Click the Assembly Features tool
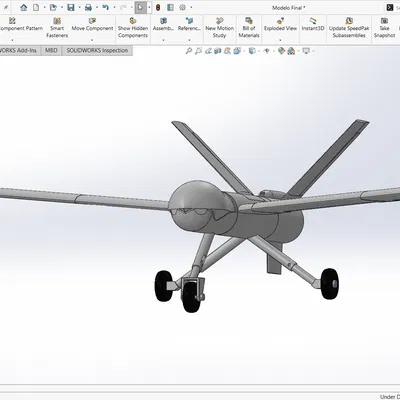 pos(163,24)
